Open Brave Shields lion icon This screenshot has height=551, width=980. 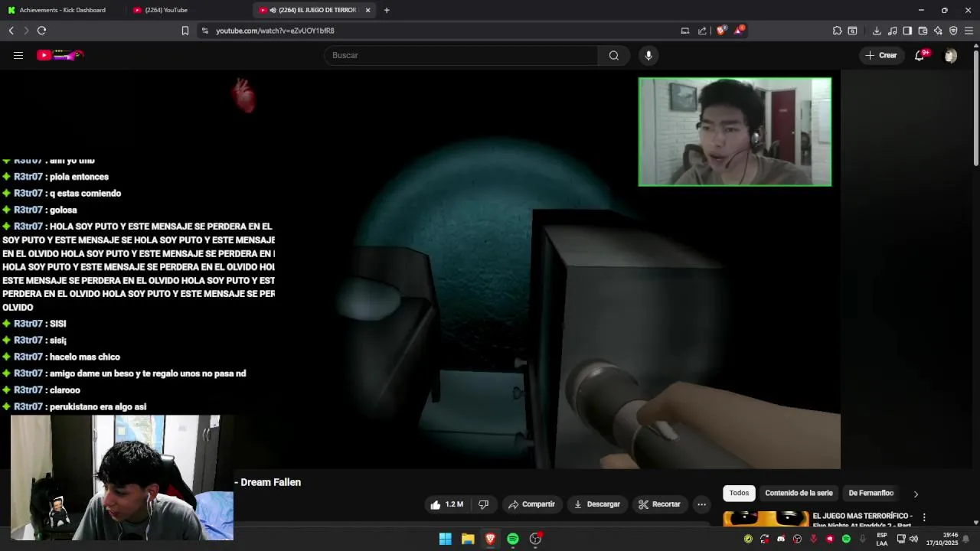tap(721, 31)
